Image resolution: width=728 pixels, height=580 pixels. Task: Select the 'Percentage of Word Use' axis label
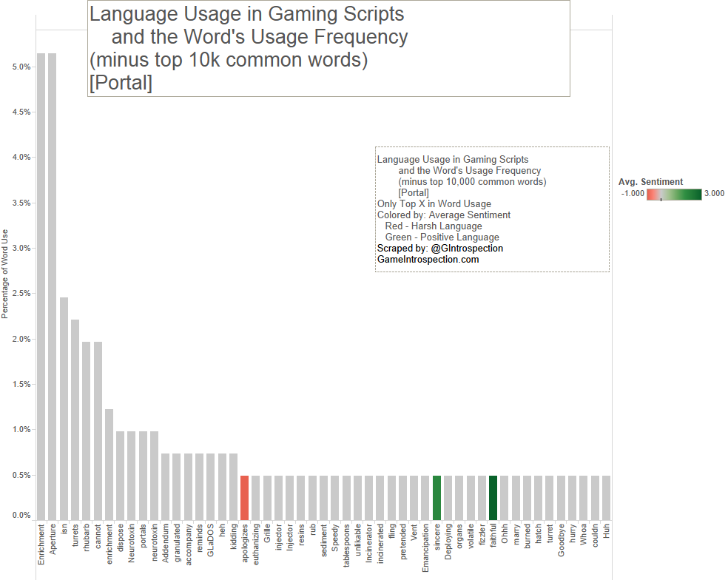coord(5,274)
